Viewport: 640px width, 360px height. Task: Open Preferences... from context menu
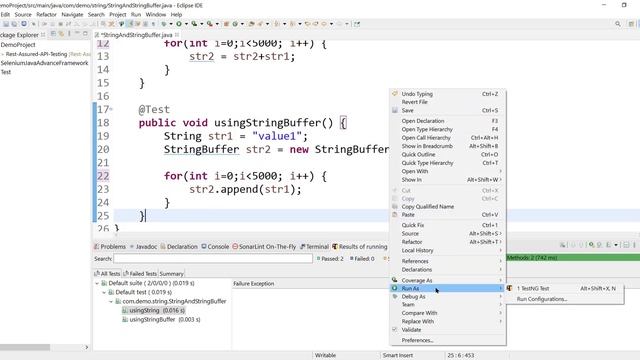click(448, 340)
